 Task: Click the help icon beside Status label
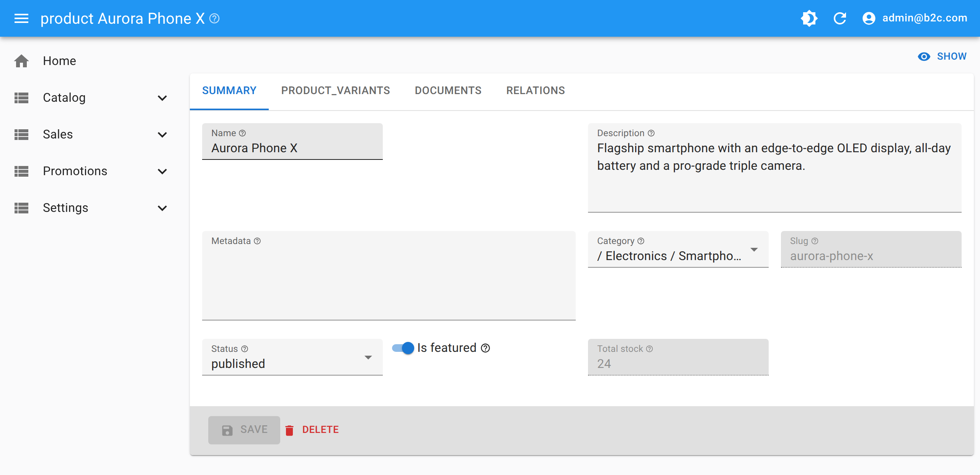pos(245,349)
